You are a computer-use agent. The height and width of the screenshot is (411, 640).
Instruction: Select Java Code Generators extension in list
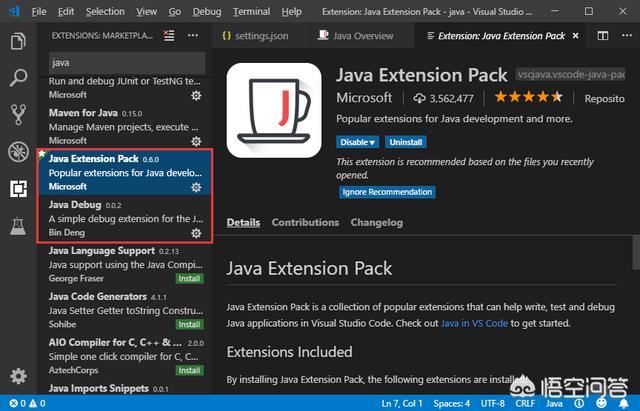coord(124,310)
